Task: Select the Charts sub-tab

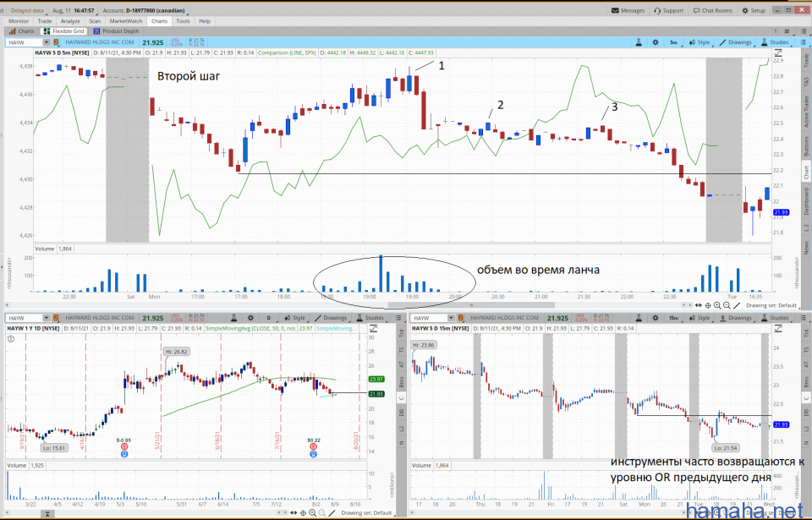Action: [x=22, y=31]
